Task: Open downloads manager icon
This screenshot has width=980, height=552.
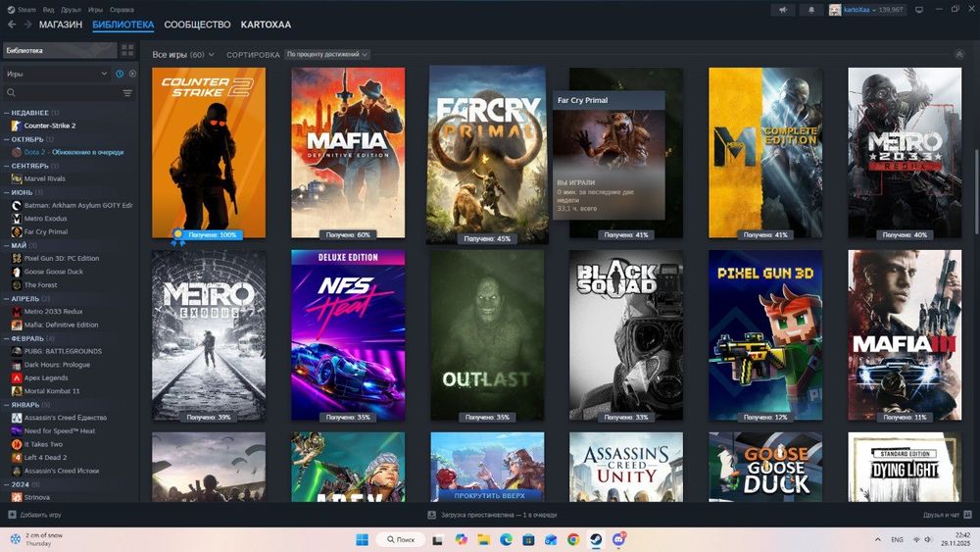Action: pyautogui.click(x=431, y=515)
